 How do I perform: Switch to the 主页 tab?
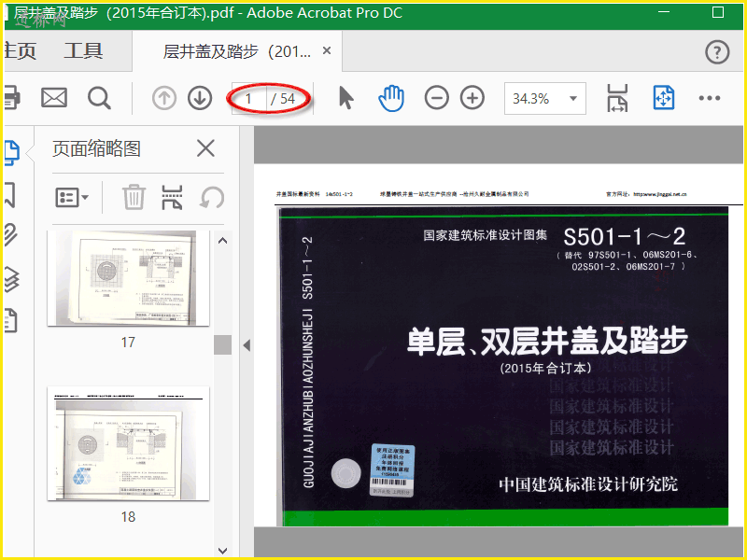[21, 51]
